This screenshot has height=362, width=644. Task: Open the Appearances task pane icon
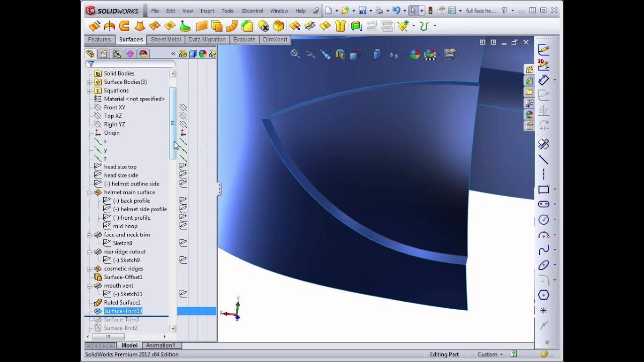(529, 115)
